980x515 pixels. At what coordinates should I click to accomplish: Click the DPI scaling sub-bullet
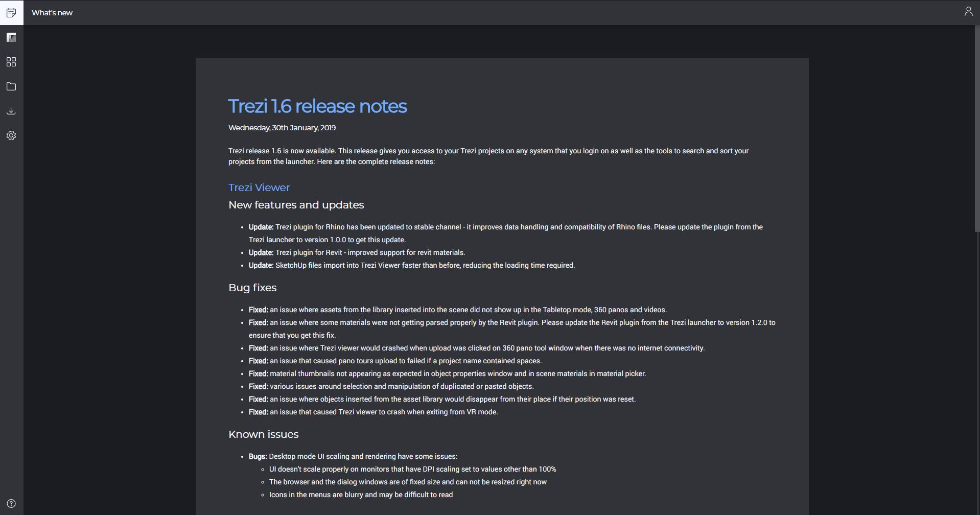[413, 469]
